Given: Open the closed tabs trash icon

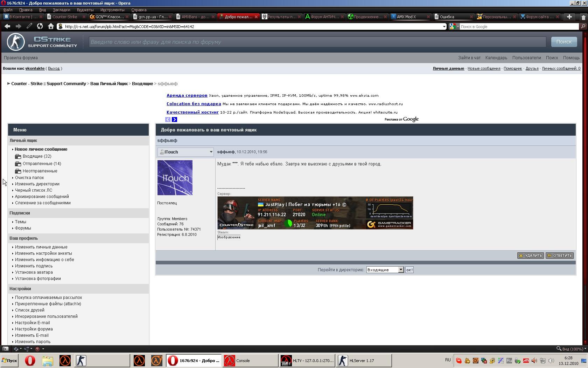Looking at the screenshot, I should pyautogui.click(x=583, y=17).
